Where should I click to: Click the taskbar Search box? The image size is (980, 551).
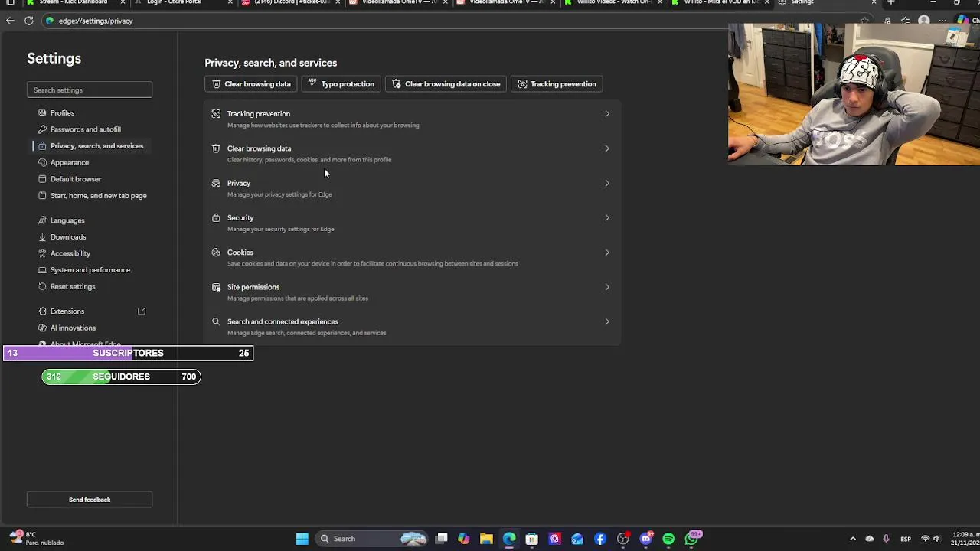point(372,539)
